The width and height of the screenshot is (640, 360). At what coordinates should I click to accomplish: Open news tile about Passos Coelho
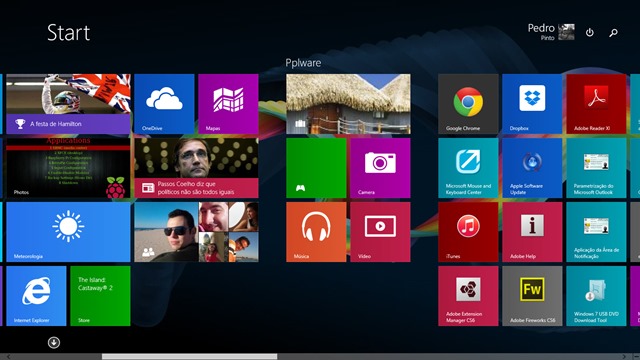pyautogui.click(x=196, y=168)
